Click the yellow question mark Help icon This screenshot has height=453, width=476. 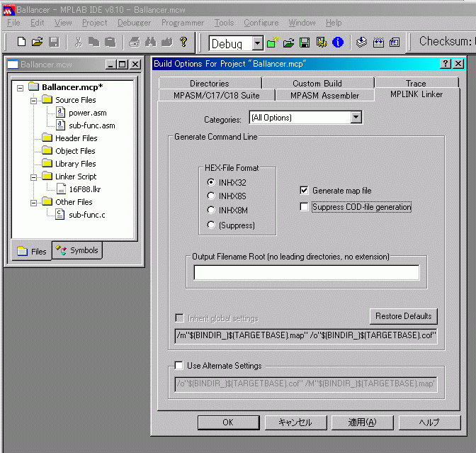pos(183,42)
